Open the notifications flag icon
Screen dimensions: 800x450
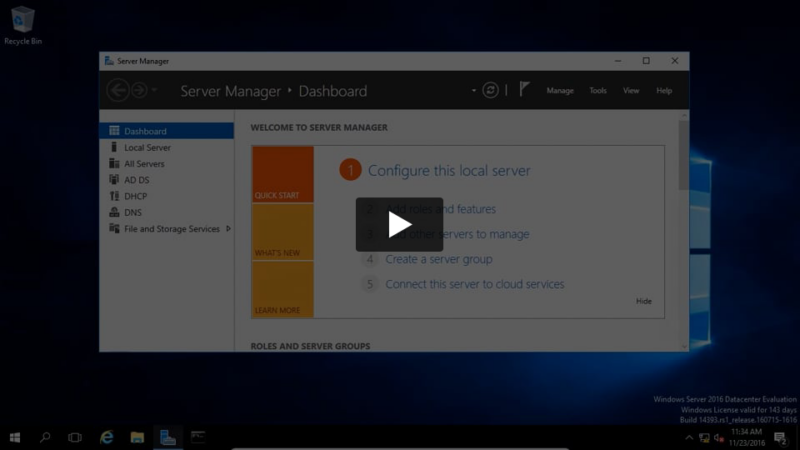[x=526, y=90]
